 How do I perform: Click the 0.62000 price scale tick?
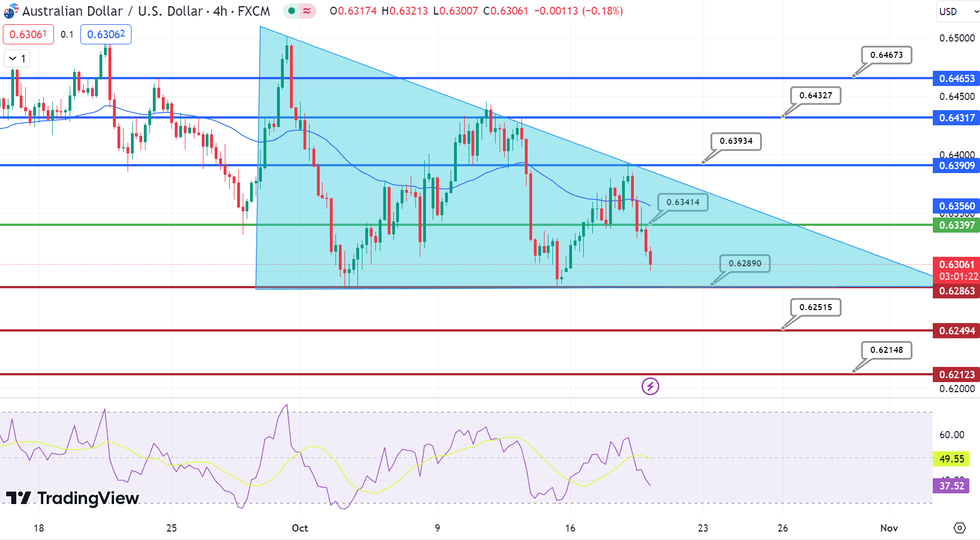(x=957, y=389)
